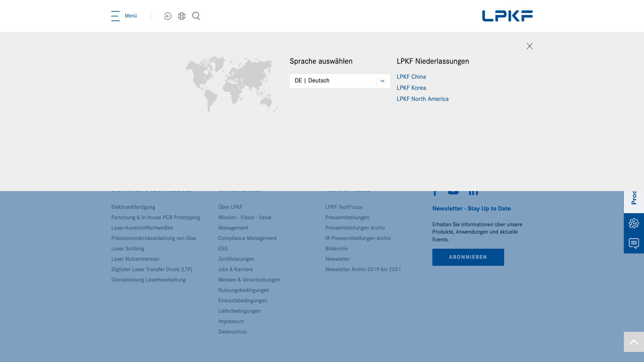Click the YouTube icon in the footer

[x=453, y=190]
